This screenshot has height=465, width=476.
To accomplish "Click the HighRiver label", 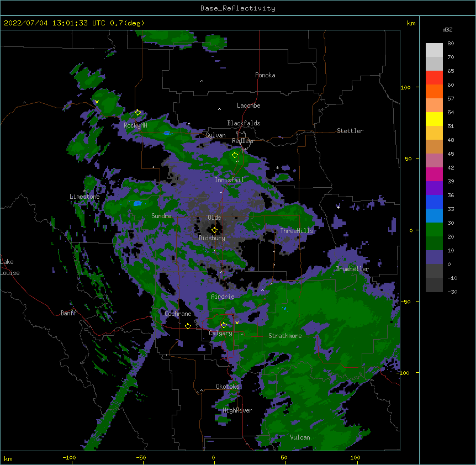I will pyautogui.click(x=237, y=410).
